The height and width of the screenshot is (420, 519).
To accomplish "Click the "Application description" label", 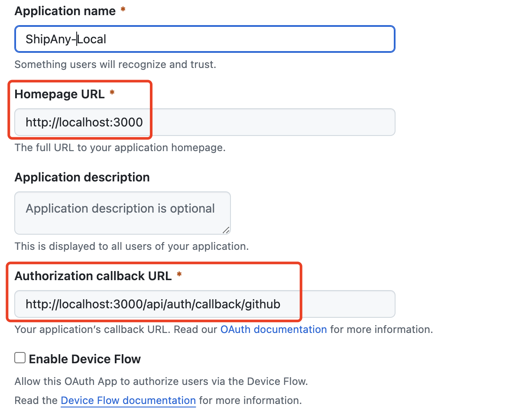I will coord(82,178).
